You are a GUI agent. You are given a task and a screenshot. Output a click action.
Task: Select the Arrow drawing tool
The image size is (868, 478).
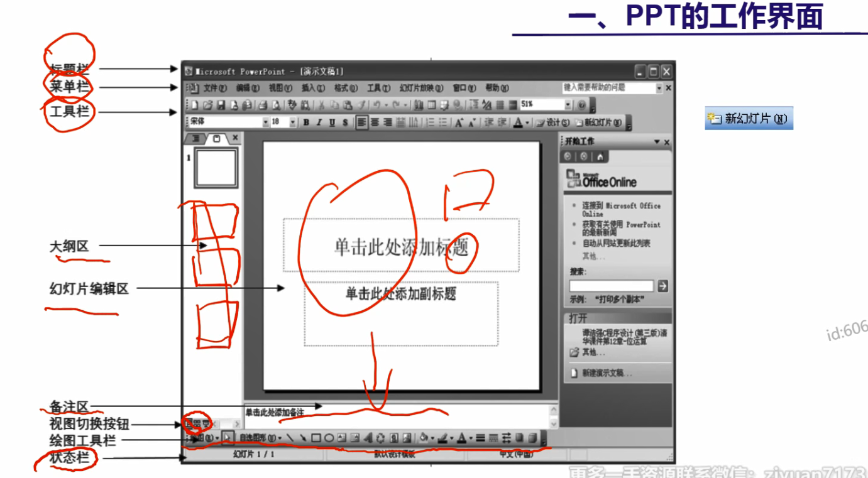click(304, 438)
